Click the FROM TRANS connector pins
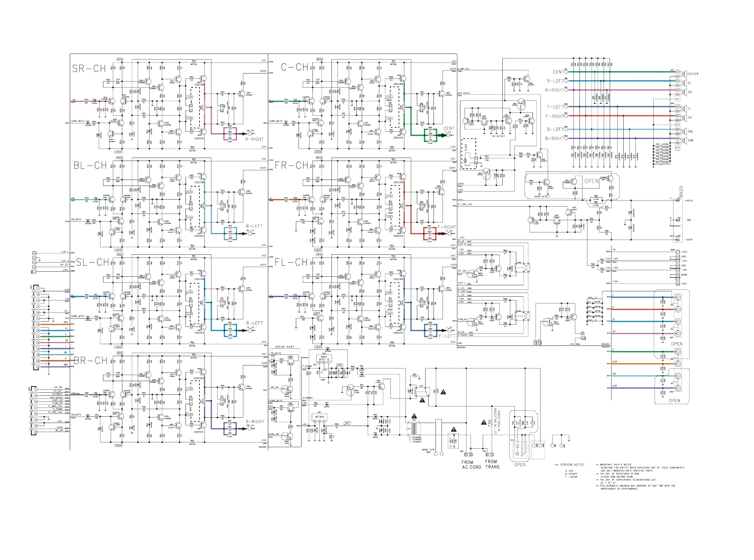The height and width of the screenshot is (560, 754). coord(489,455)
